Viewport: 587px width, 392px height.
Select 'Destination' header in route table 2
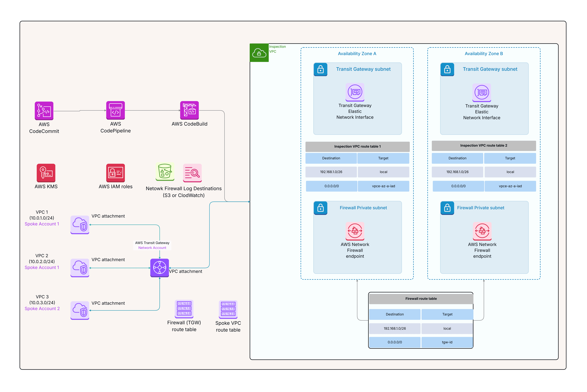pos(457,158)
